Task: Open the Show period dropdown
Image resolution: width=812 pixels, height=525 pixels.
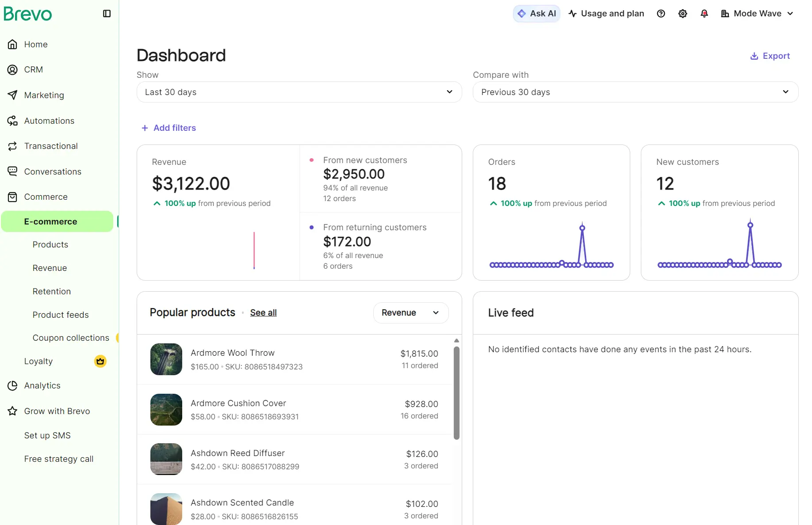Action: 299,92
